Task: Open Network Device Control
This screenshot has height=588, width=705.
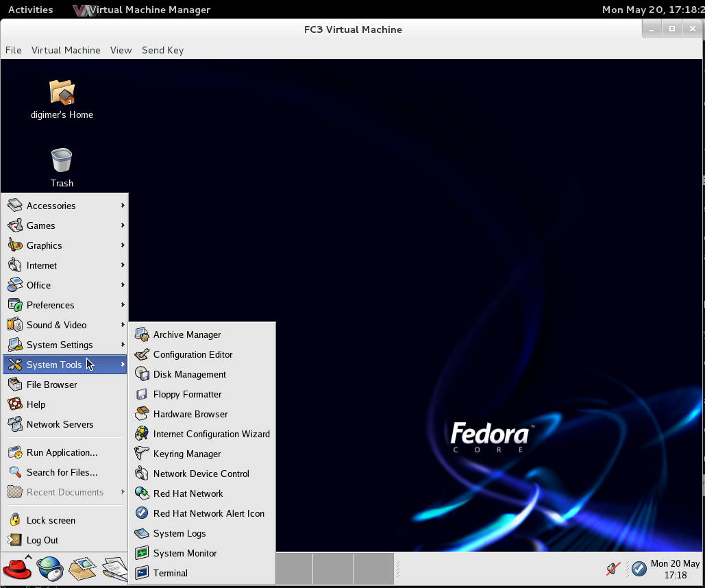Action: 202,474
